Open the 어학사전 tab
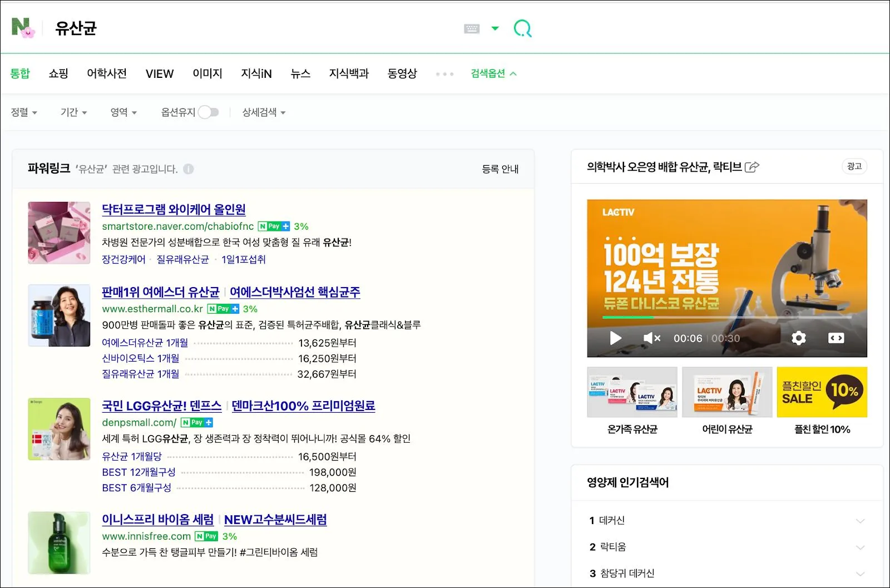This screenshot has width=890, height=588. (x=107, y=73)
